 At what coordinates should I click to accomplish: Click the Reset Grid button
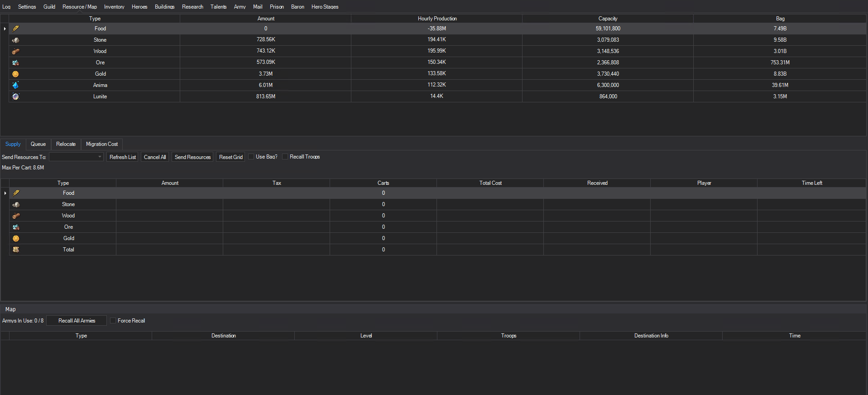(231, 157)
